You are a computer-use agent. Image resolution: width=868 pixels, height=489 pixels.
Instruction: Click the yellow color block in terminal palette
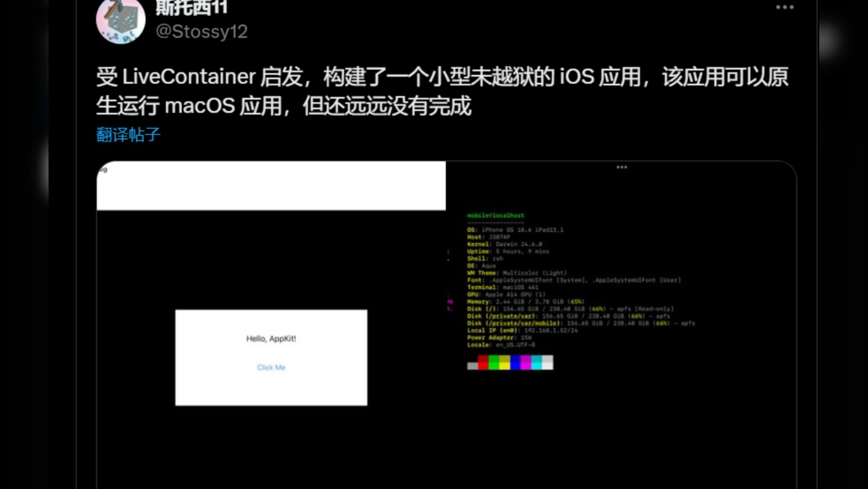pos(505,362)
